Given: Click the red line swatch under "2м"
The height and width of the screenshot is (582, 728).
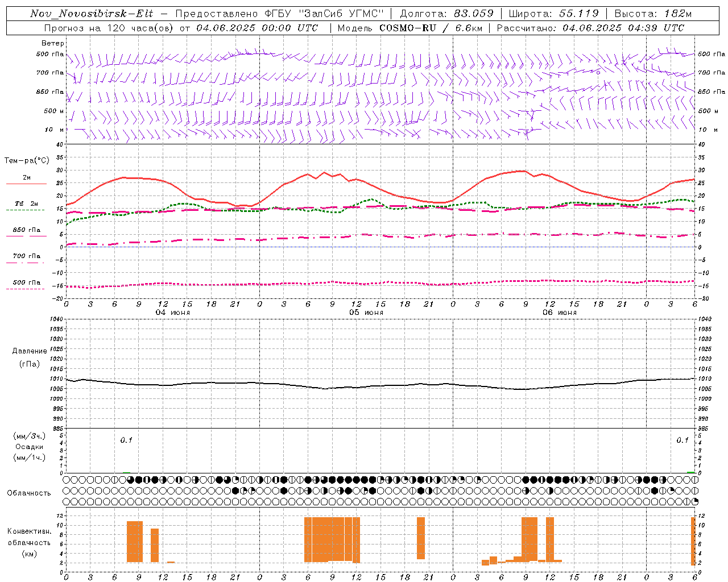Looking at the screenshot, I should 26,184.
